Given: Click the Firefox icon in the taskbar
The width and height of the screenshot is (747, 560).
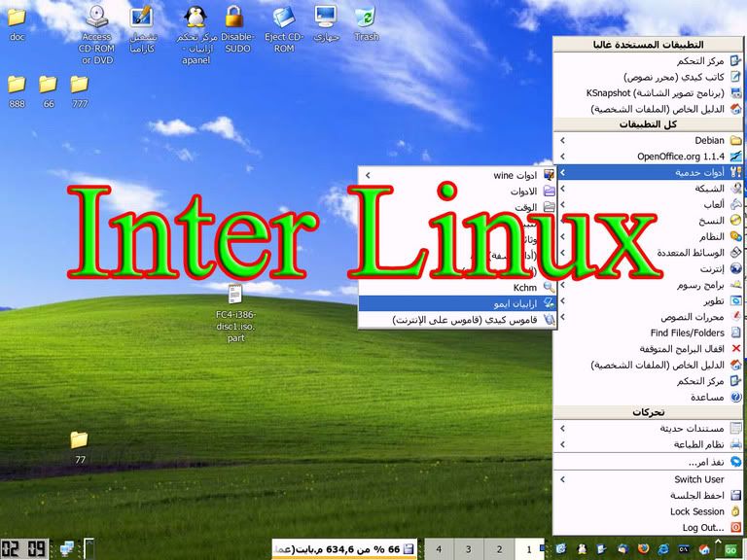Looking at the screenshot, I should point(643,549).
